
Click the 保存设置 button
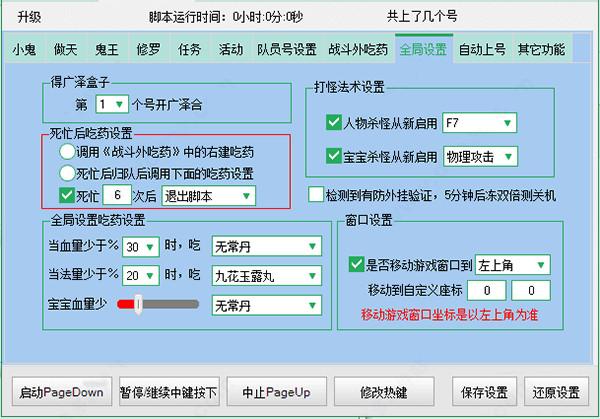pyautogui.click(x=484, y=392)
